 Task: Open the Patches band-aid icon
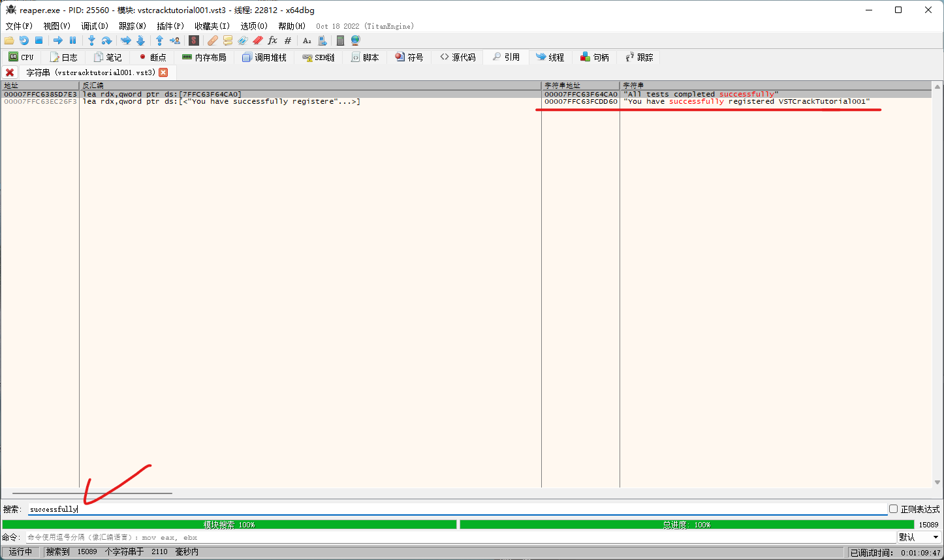coord(213,40)
